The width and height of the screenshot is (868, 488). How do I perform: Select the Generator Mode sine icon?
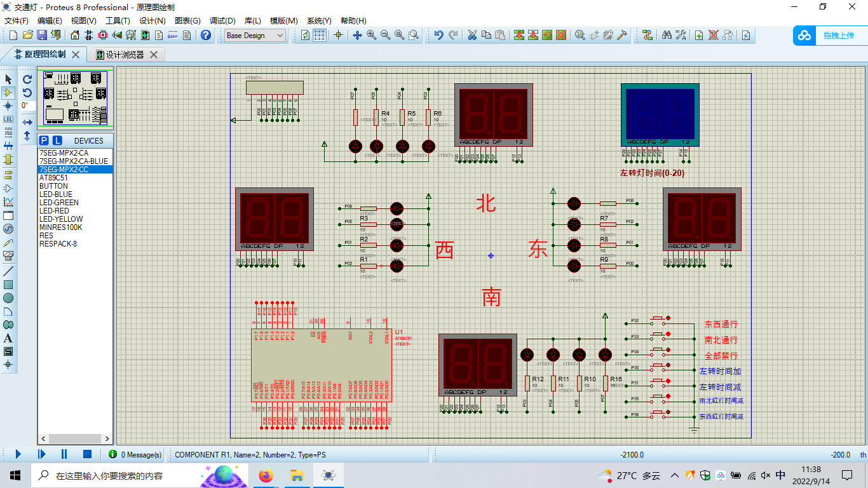[8, 229]
